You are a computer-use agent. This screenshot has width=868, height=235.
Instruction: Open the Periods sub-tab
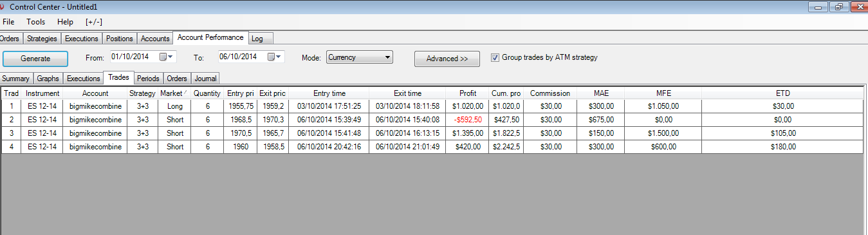(148, 79)
